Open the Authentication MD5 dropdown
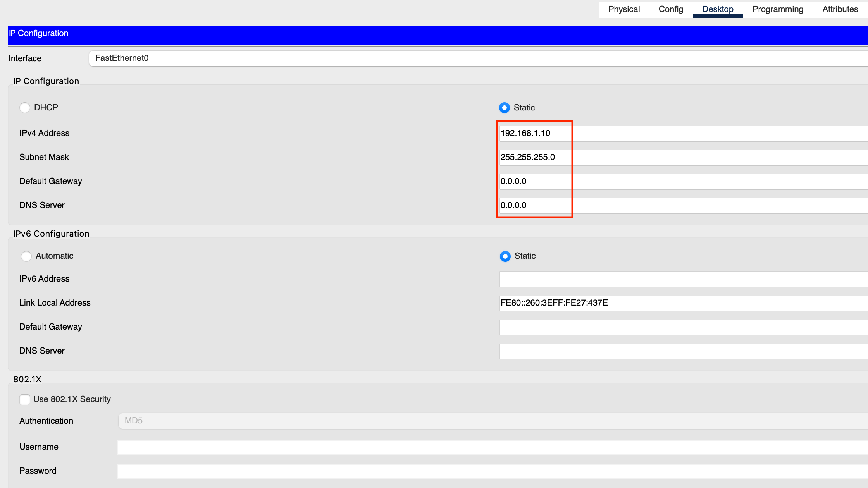The height and width of the screenshot is (488, 868). point(492,421)
